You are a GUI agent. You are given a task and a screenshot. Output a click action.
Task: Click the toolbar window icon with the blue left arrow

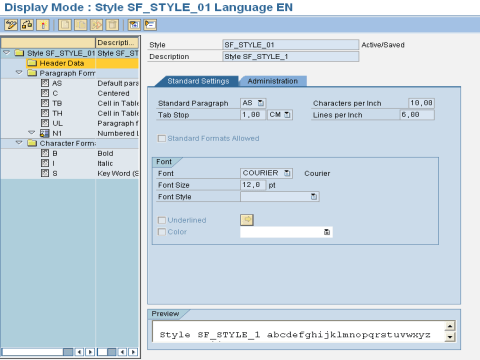(134, 25)
